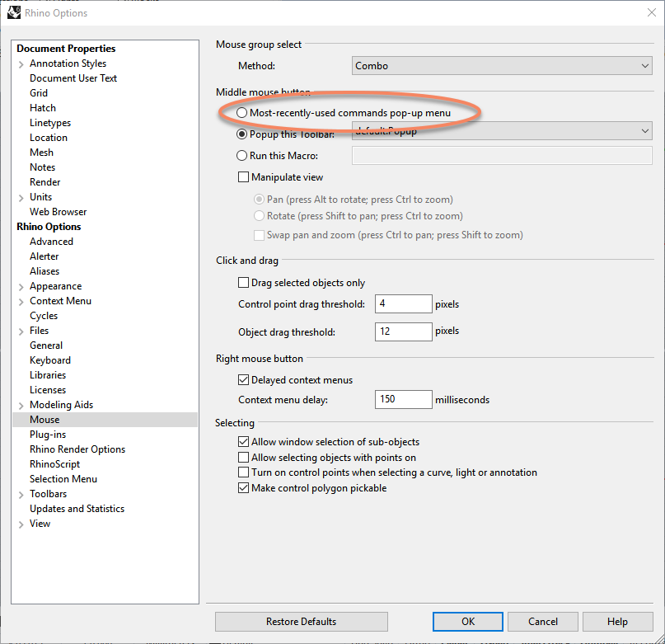Expand the Modeling Aids tree node

[x=21, y=406]
